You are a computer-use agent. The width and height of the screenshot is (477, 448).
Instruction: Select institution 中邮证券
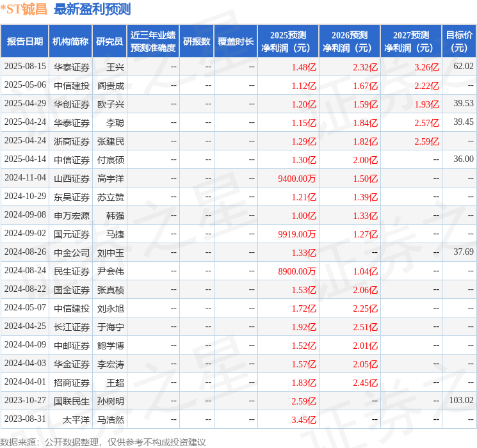pyautogui.click(x=72, y=346)
